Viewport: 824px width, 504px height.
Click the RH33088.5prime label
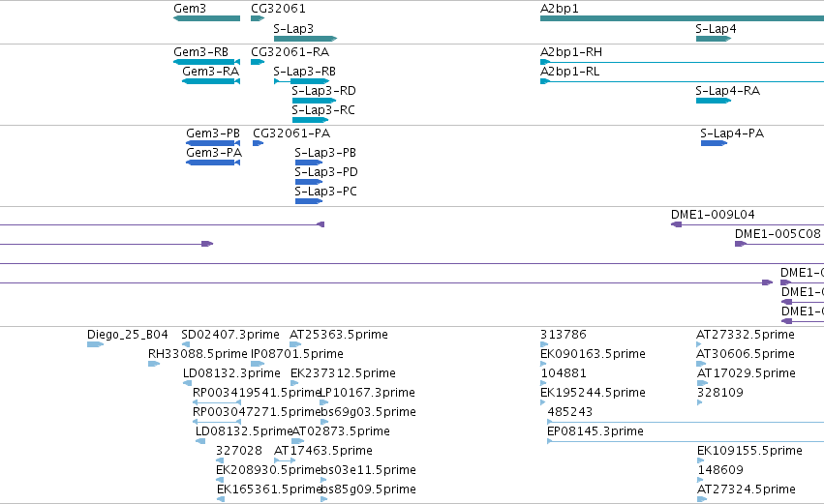click(x=198, y=354)
